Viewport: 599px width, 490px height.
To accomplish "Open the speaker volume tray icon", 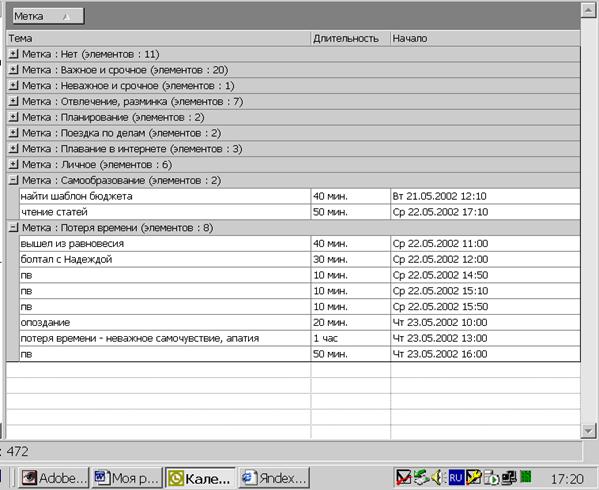I will coord(437,477).
